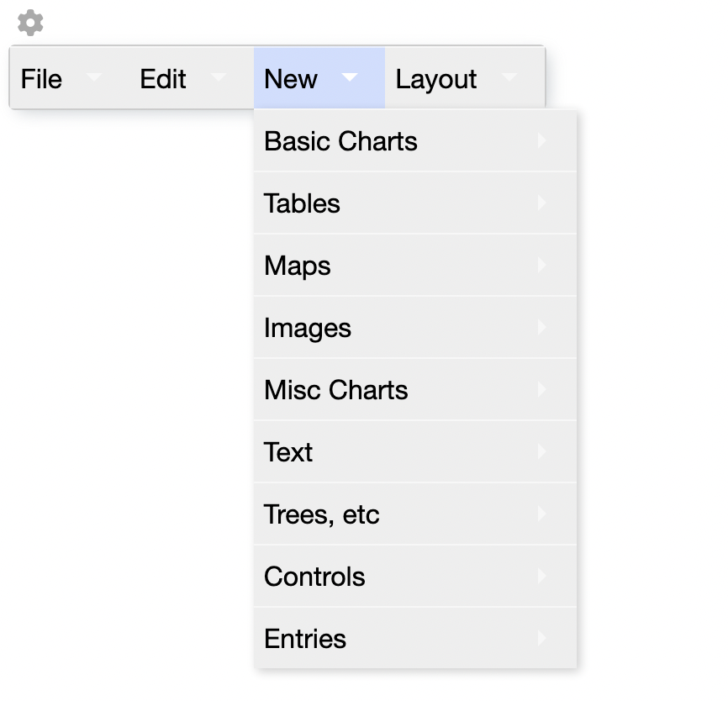The width and height of the screenshot is (728, 701).
Task: Pick the Images menu entry
Action: pyautogui.click(x=307, y=328)
